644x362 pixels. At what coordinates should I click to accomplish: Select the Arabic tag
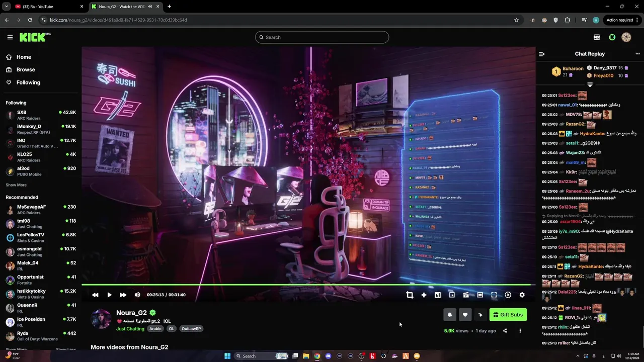point(155,329)
